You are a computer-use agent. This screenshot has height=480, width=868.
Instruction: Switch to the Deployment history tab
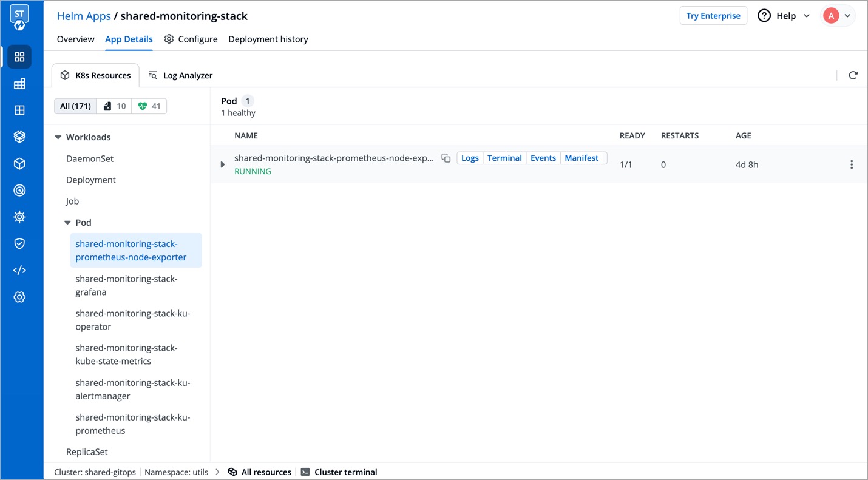(x=268, y=39)
